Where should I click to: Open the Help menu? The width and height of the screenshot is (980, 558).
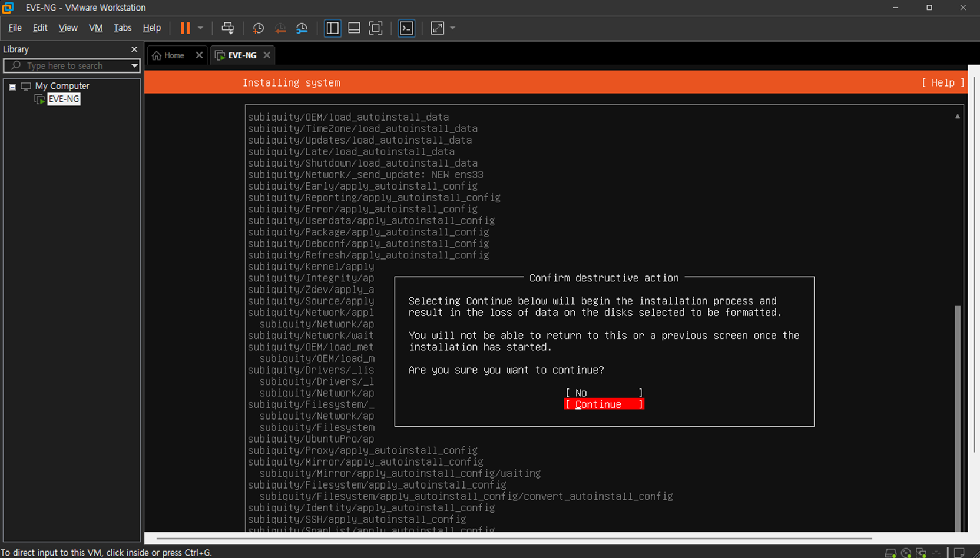click(152, 28)
